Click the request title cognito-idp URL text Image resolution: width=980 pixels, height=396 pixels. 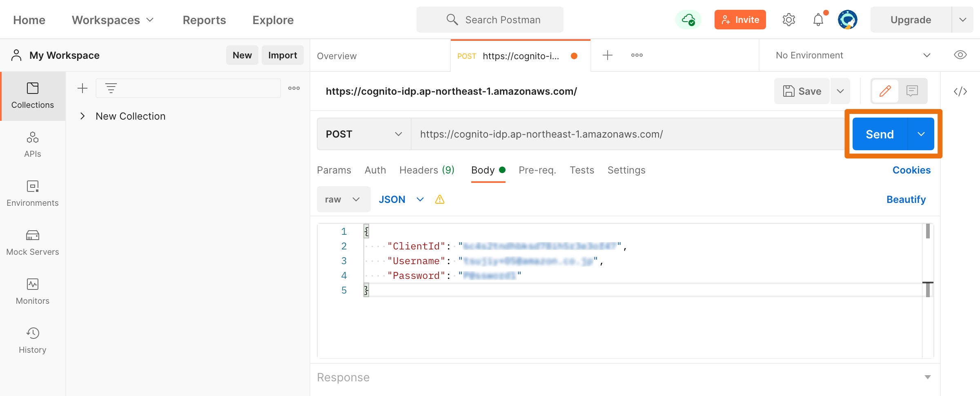[x=451, y=91]
